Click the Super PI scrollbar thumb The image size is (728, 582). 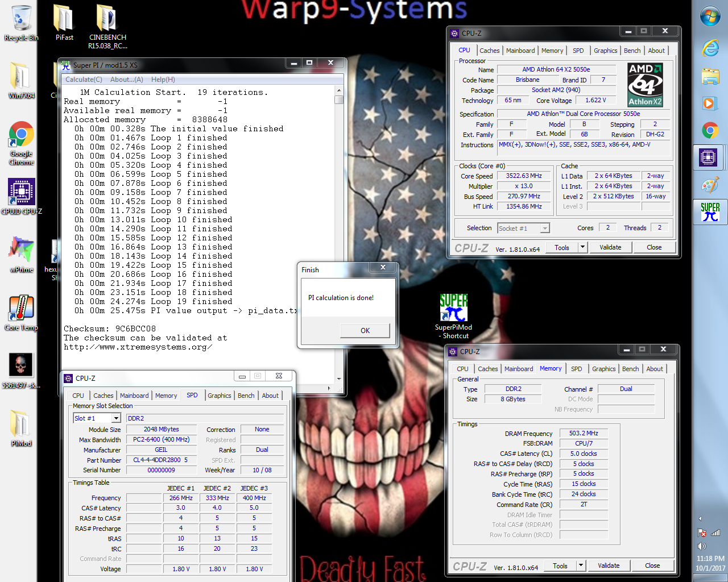pyautogui.click(x=339, y=99)
